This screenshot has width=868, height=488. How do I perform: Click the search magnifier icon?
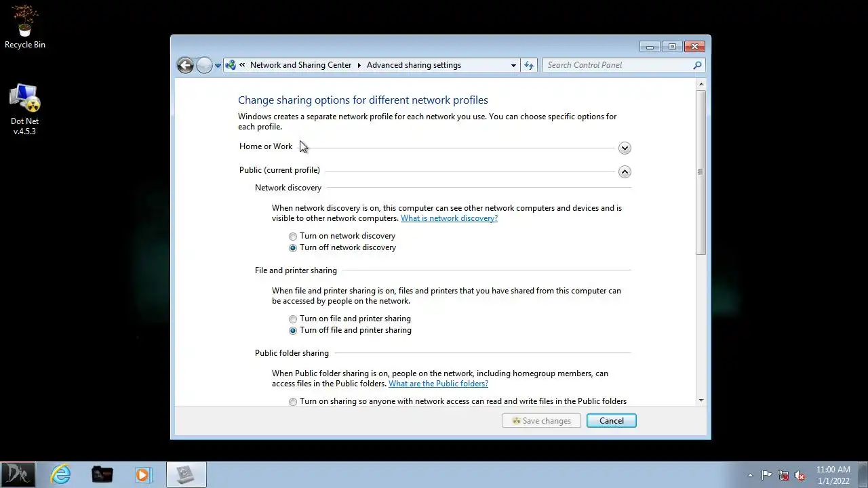click(697, 65)
